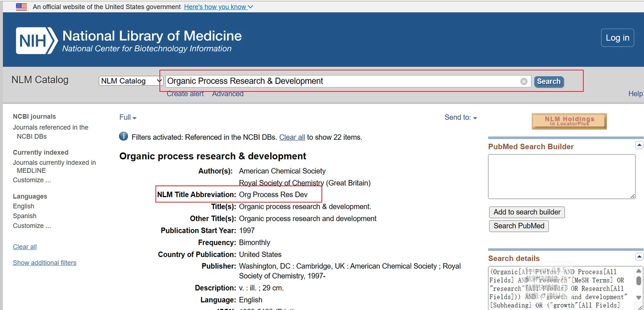The width and height of the screenshot is (644, 310).
Task: Clear the search box text
Action: pyautogui.click(x=524, y=82)
